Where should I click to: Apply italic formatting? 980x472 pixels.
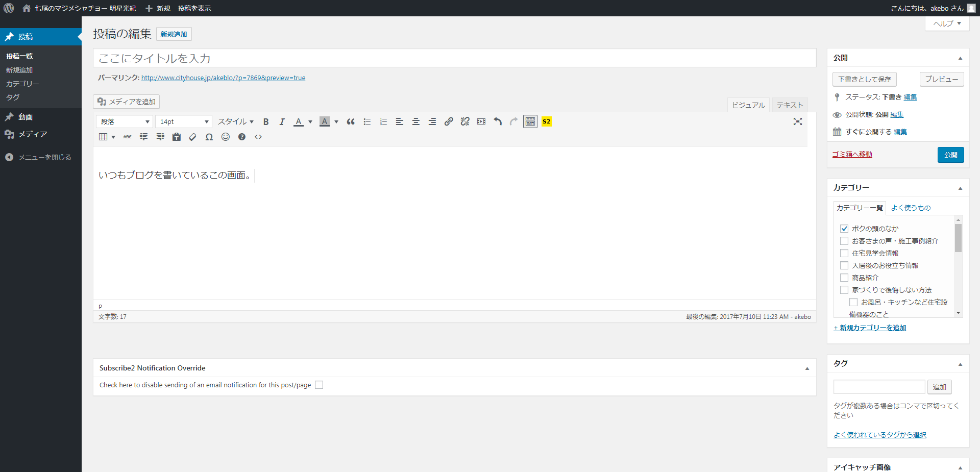click(x=282, y=121)
